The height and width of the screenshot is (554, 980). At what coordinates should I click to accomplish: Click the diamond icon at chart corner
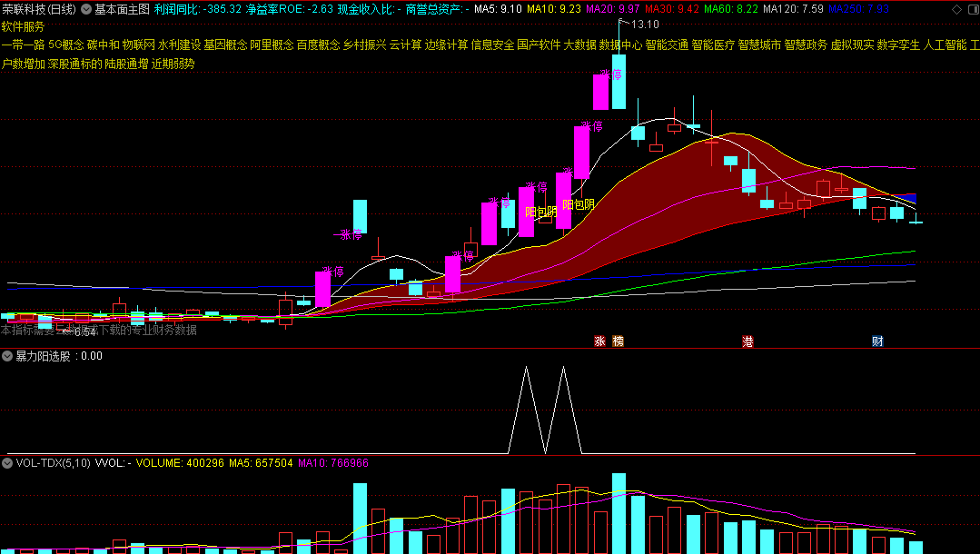957,9
